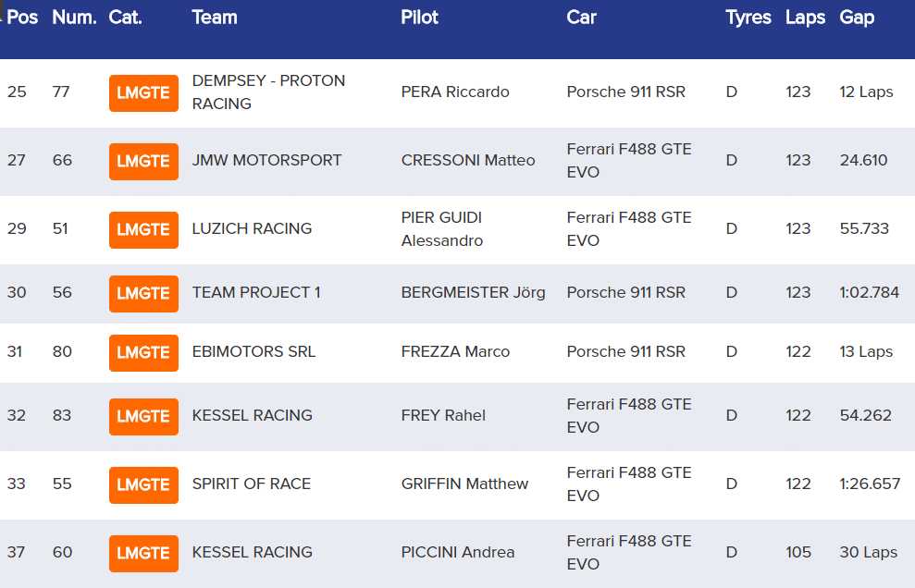Click the Tyres column header
Image resolution: width=915 pixels, height=588 pixels.
[x=748, y=18]
